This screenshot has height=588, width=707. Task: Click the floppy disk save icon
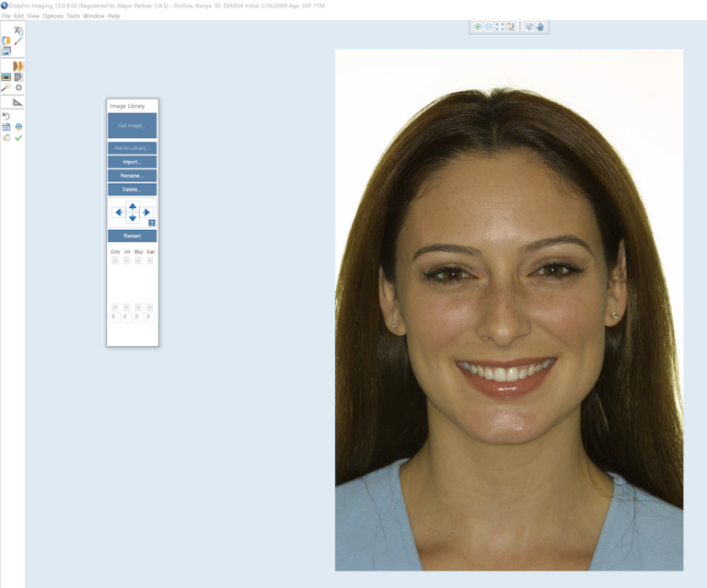coord(6,127)
